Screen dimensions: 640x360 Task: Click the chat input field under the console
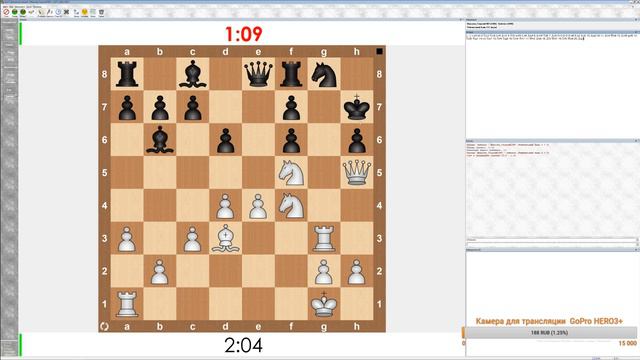click(551, 244)
